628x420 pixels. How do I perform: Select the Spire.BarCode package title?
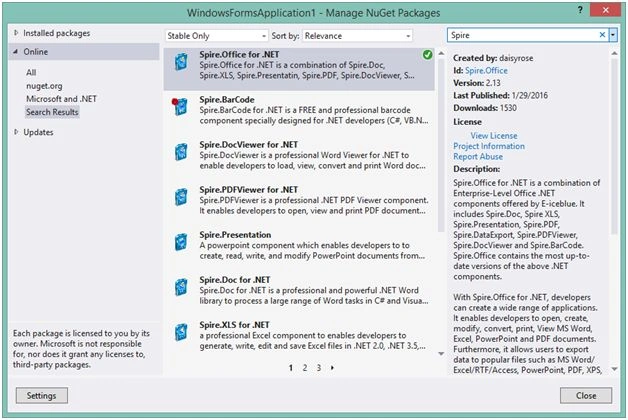coord(227,99)
